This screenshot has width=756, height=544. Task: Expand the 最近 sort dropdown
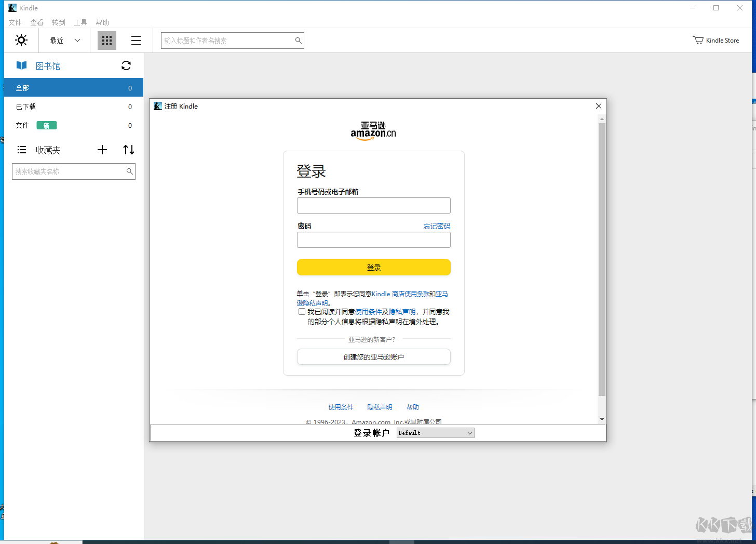tap(63, 40)
